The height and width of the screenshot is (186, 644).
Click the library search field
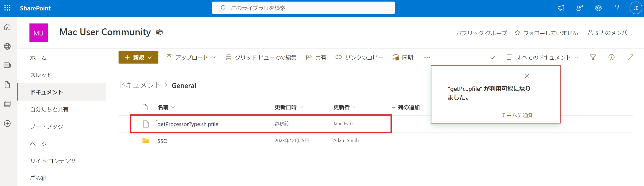click(303, 8)
